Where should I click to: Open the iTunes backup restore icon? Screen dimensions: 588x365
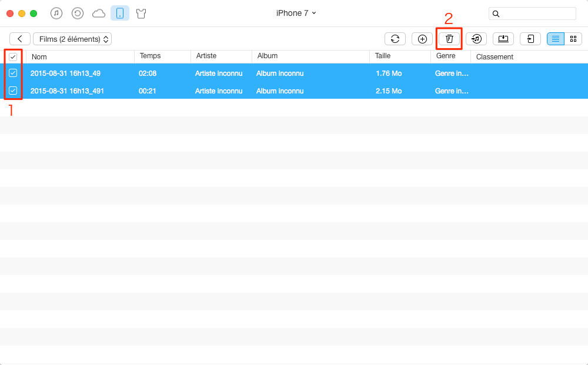click(78, 14)
